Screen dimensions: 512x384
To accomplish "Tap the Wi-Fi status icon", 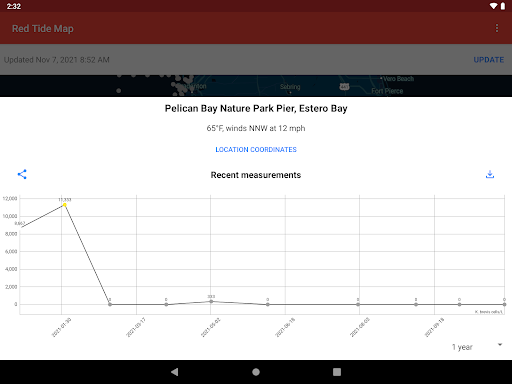I will 493,6.
